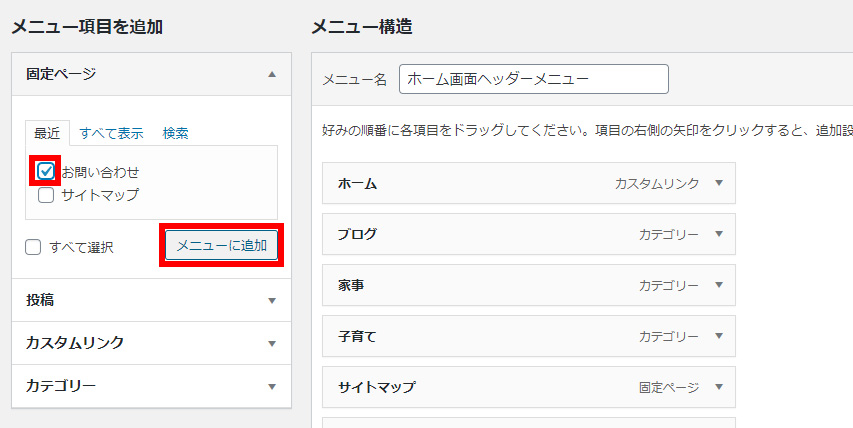Image resolution: width=853 pixels, height=428 pixels.
Task: Expand the ホーム menu item arrow
Action: (718, 184)
